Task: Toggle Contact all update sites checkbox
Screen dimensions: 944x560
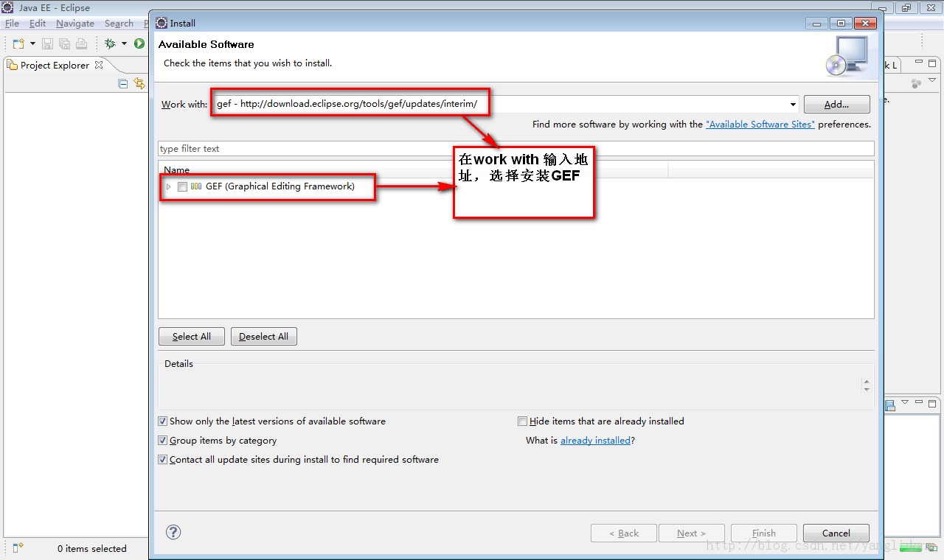Action: coord(163,460)
